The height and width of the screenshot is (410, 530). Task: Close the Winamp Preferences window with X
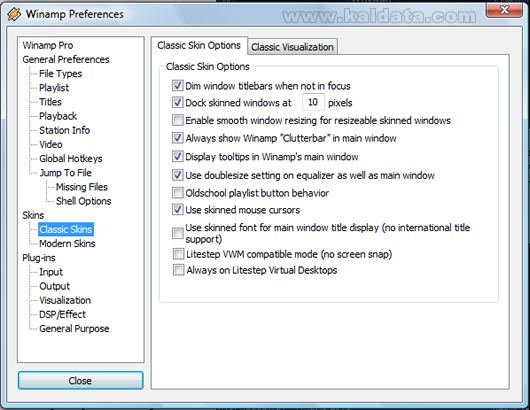(x=504, y=10)
